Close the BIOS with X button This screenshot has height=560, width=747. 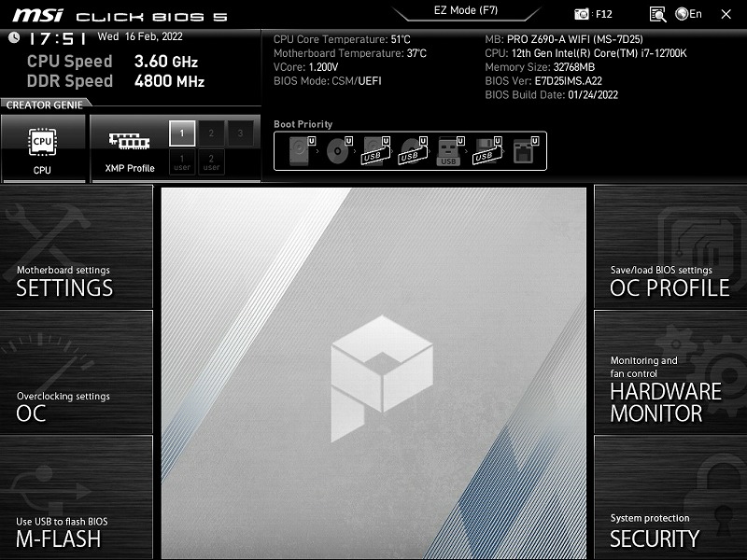coord(726,14)
